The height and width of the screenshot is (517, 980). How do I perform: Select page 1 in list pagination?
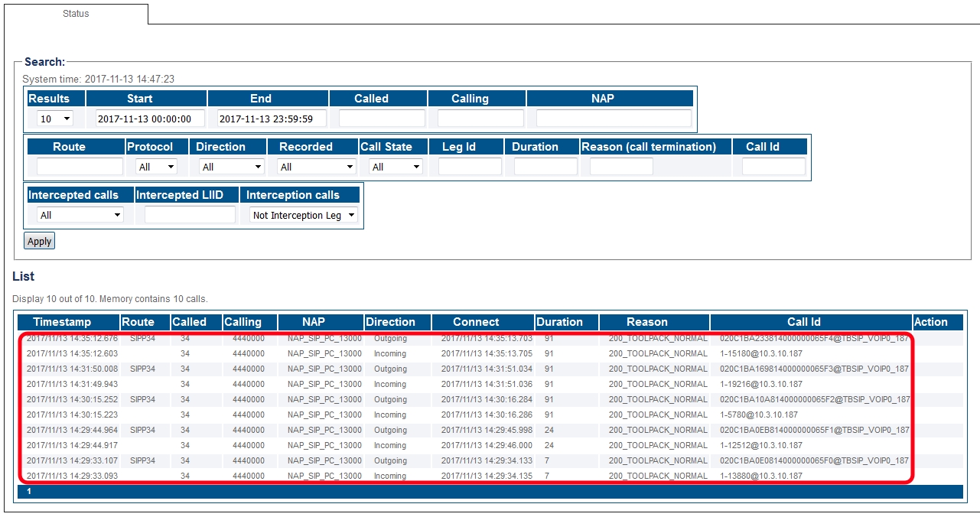tap(29, 491)
